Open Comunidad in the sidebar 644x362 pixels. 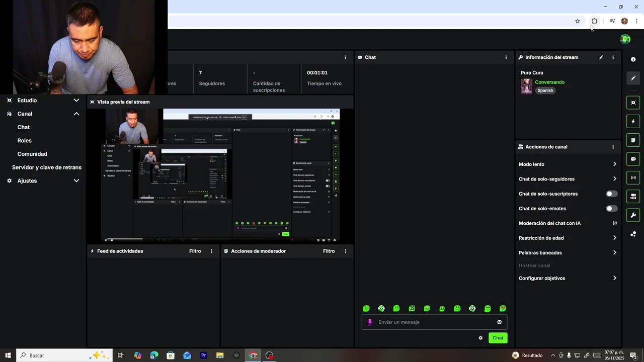[x=32, y=154]
